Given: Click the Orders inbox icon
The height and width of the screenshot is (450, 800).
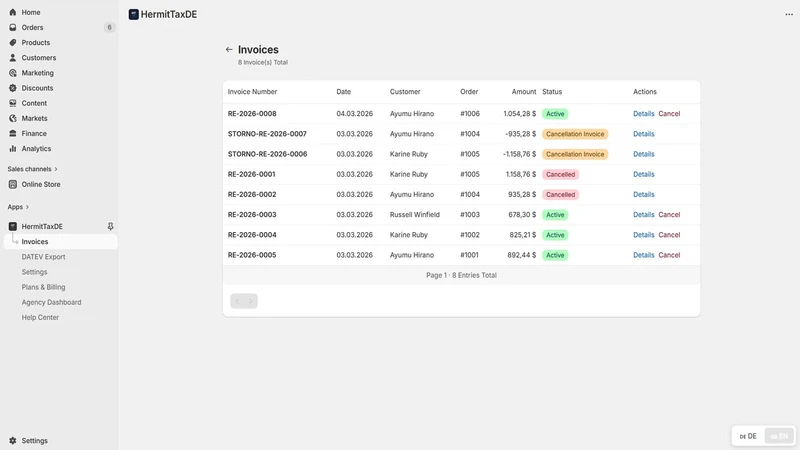Looking at the screenshot, I should pos(13,28).
